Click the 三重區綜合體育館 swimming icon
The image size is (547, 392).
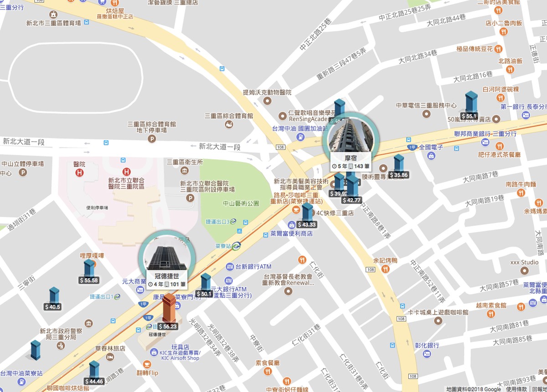pos(229,124)
